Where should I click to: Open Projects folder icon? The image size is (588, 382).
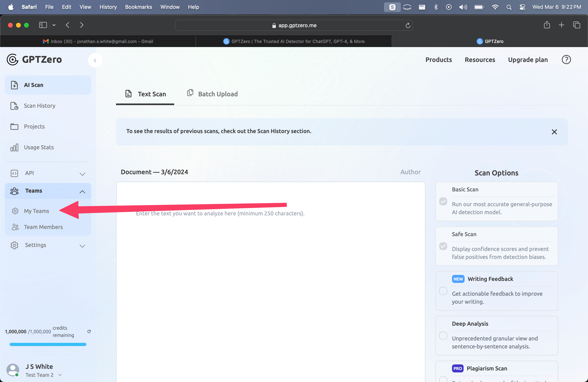(14, 127)
